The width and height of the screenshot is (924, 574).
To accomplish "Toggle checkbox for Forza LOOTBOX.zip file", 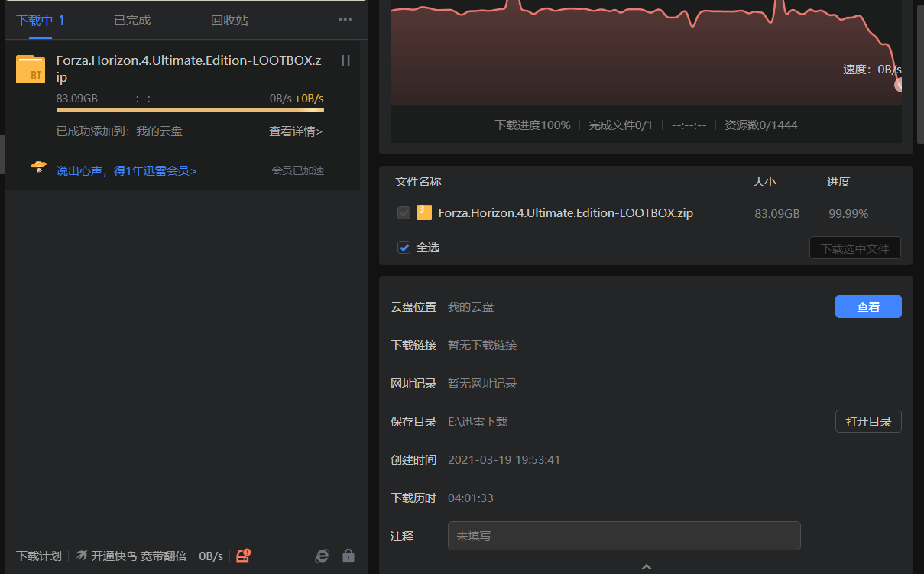I will tap(404, 213).
